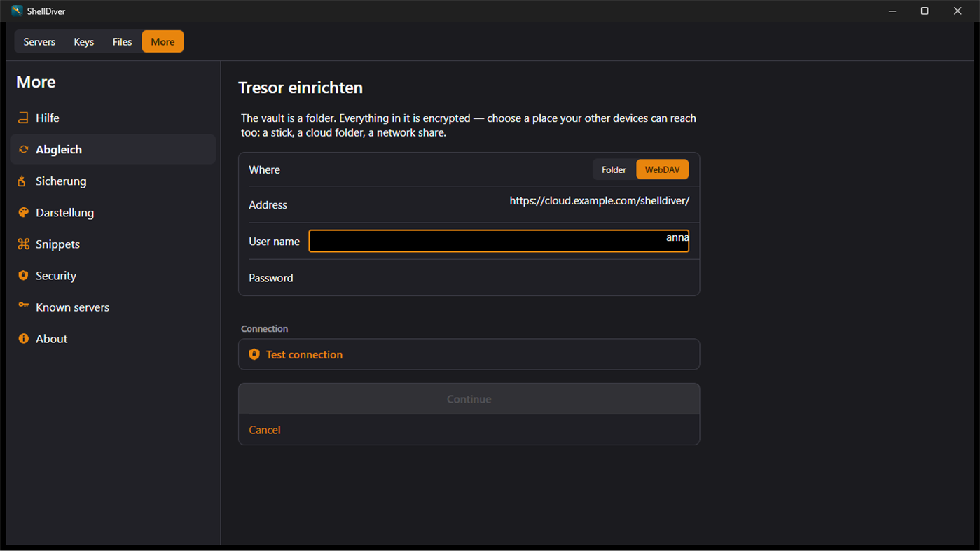Open the Sicherung section
Image resolution: width=980 pixels, height=551 pixels.
click(x=113, y=181)
